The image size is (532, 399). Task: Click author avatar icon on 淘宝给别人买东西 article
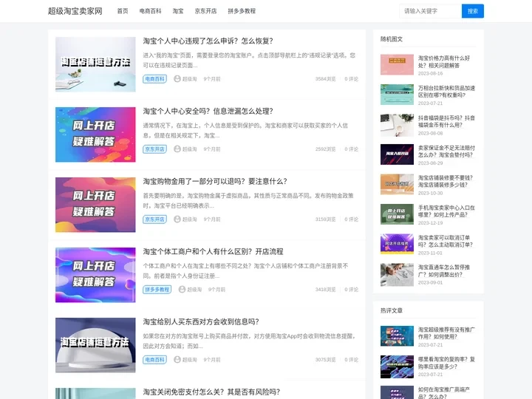click(177, 359)
